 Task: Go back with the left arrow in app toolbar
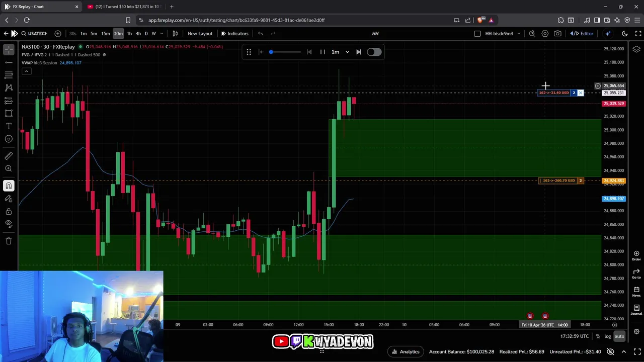click(x=6, y=33)
